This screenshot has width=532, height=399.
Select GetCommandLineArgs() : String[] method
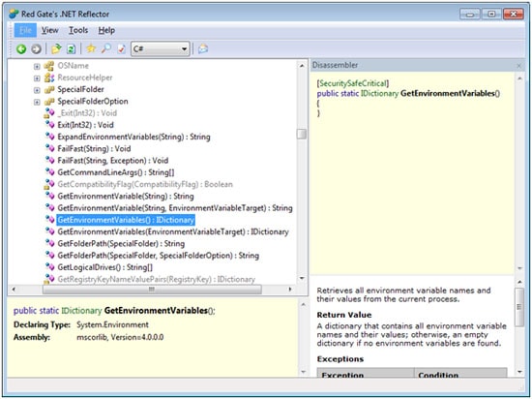(x=116, y=172)
